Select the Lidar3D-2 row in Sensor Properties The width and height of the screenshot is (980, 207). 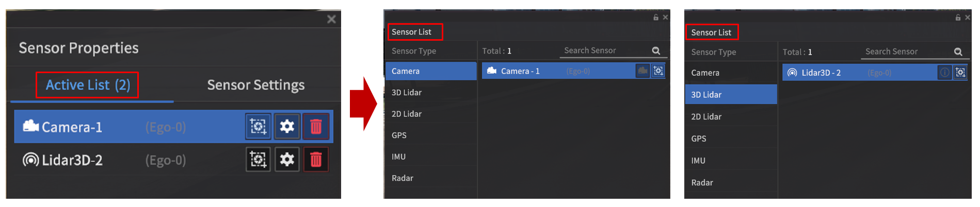(129, 160)
